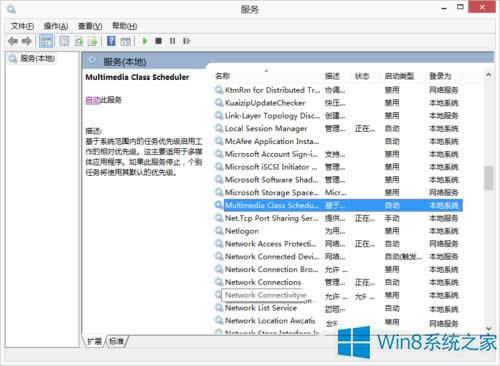Open the Help question mark icon
Viewport: 500px width, 366px height.
click(111, 41)
